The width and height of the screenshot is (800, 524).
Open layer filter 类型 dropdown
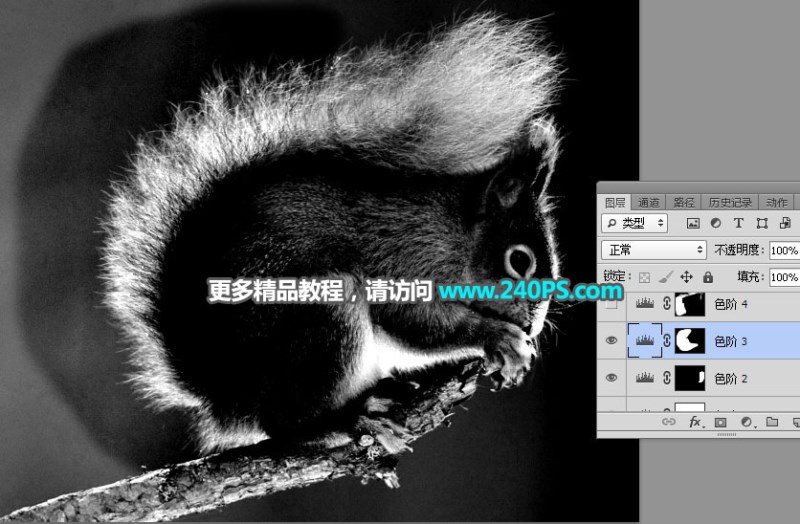pos(635,223)
